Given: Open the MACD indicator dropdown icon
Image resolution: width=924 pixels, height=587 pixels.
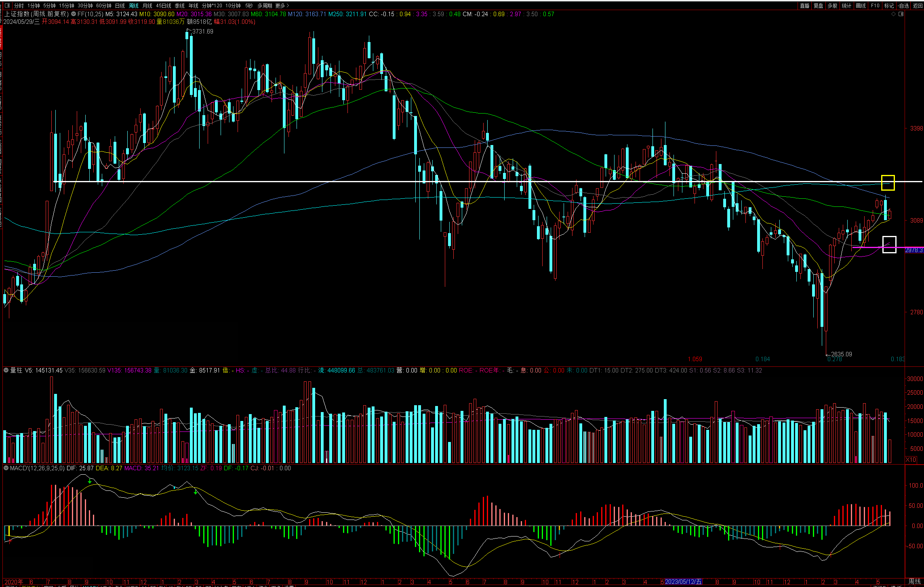Looking at the screenshot, I should (6, 468).
